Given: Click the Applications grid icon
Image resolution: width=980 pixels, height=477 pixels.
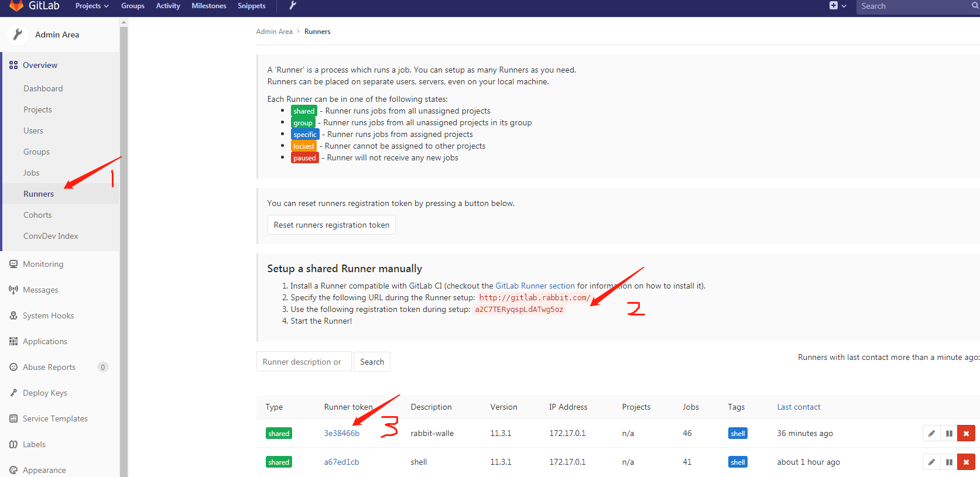Looking at the screenshot, I should click(13, 341).
